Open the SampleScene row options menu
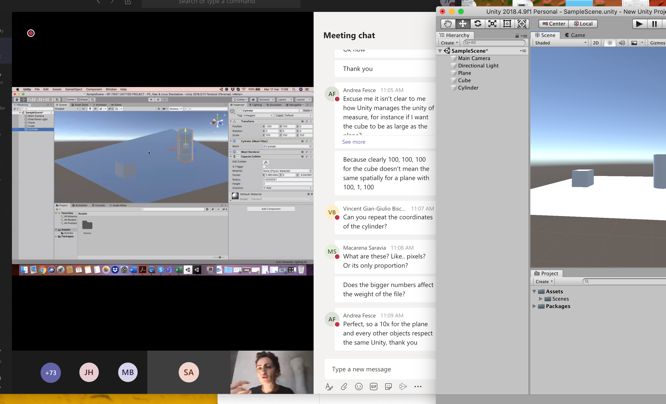Screen dimensions: 666x404 coord(523,51)
